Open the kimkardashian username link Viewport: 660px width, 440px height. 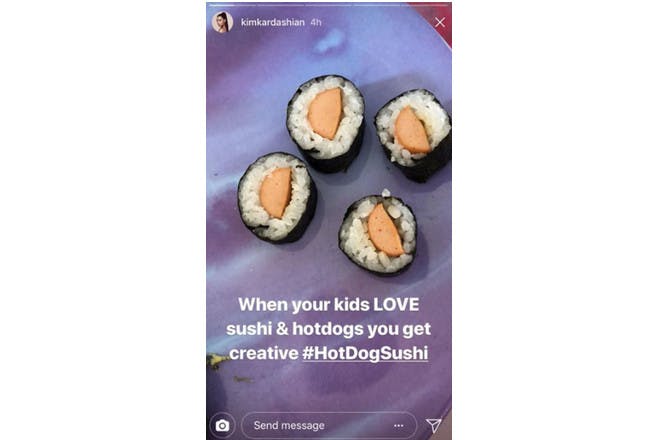273,22
